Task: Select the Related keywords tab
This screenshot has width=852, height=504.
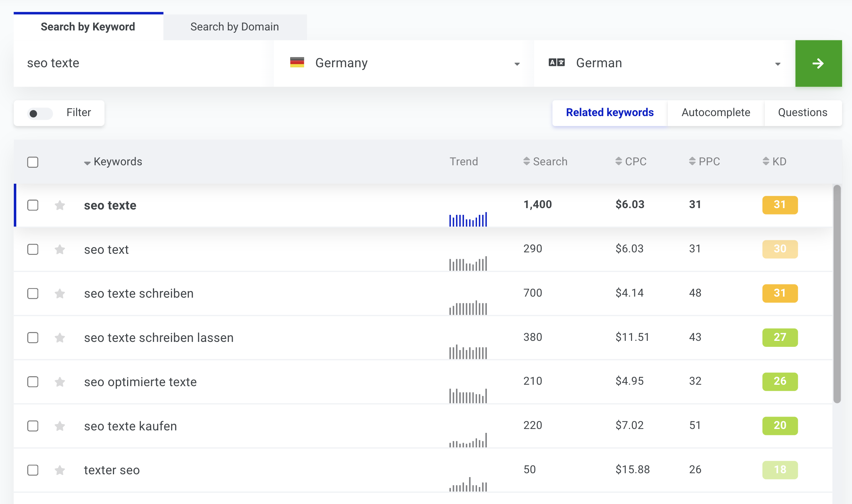Action: [610, 113]
